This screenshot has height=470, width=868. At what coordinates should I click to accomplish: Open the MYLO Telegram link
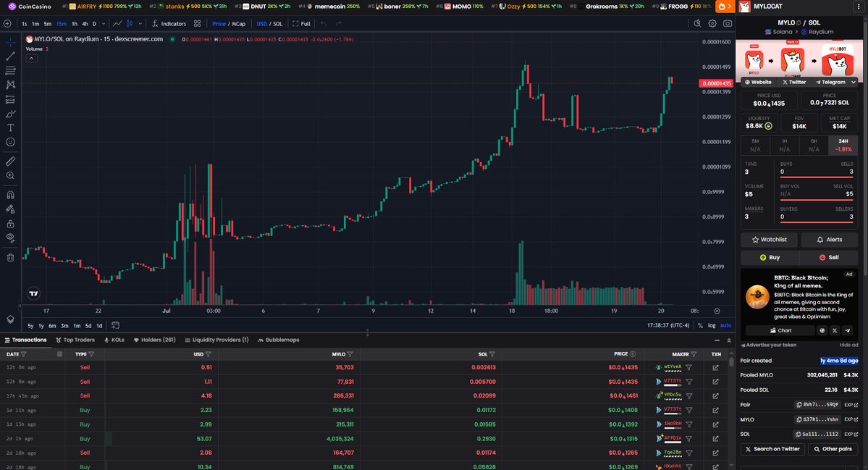pyautogui.click(x=830, y=82)
